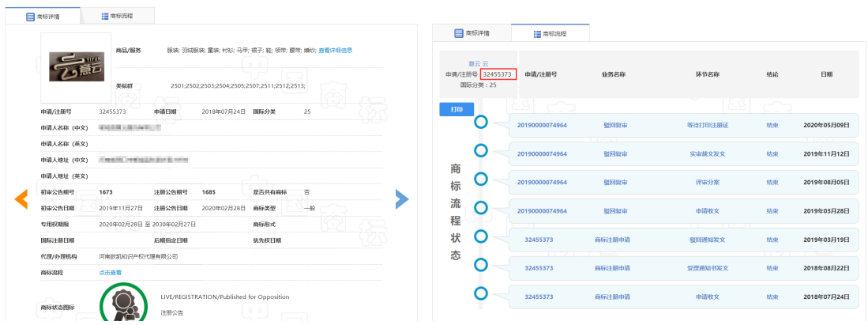Select 商标流程 tab in right panel

[550, 34]
